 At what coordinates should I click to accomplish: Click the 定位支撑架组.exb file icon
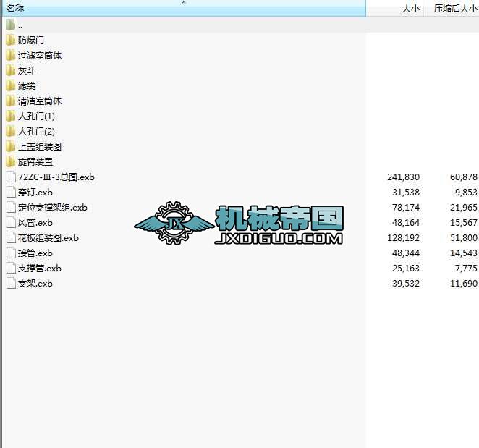[11, 208]
